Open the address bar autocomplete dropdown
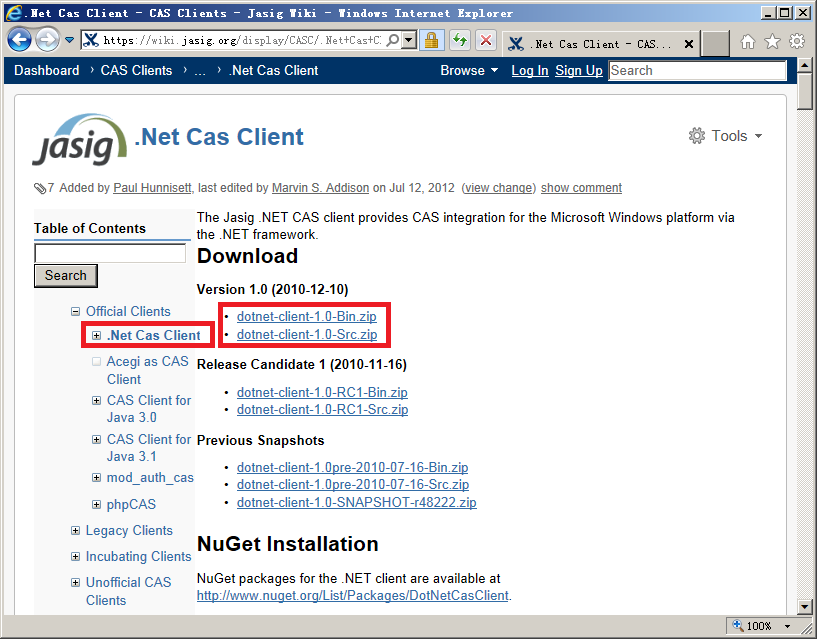The width and height of the screenshot is (817, 639). pos(410,40)
